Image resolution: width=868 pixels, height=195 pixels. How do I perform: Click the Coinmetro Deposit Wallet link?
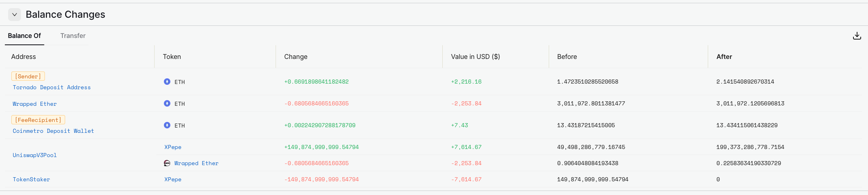[53, 131]
